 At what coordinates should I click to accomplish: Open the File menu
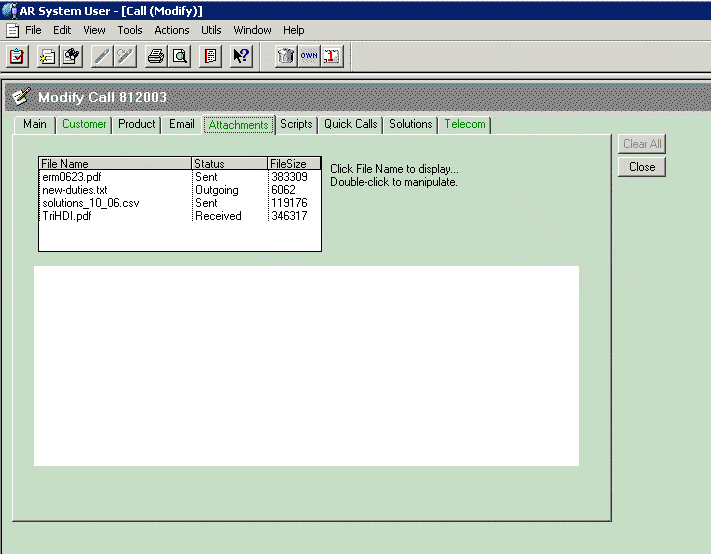[x=33, y=30]
